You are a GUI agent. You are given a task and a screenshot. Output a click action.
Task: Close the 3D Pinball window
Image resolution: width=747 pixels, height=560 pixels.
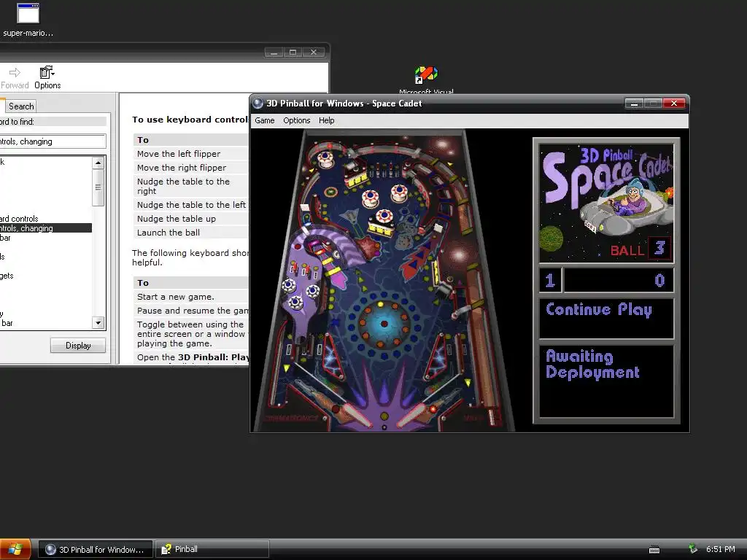[x=673, y=104]
